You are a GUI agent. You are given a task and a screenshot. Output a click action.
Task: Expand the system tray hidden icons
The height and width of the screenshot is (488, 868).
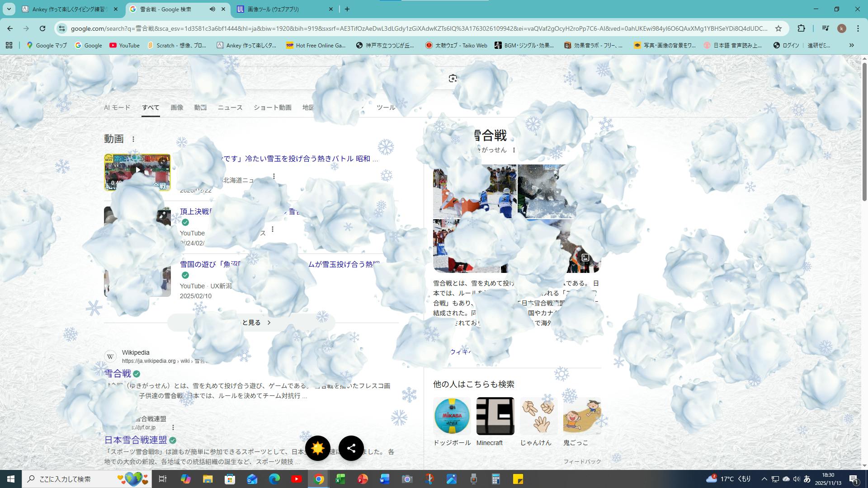(764, 479)
